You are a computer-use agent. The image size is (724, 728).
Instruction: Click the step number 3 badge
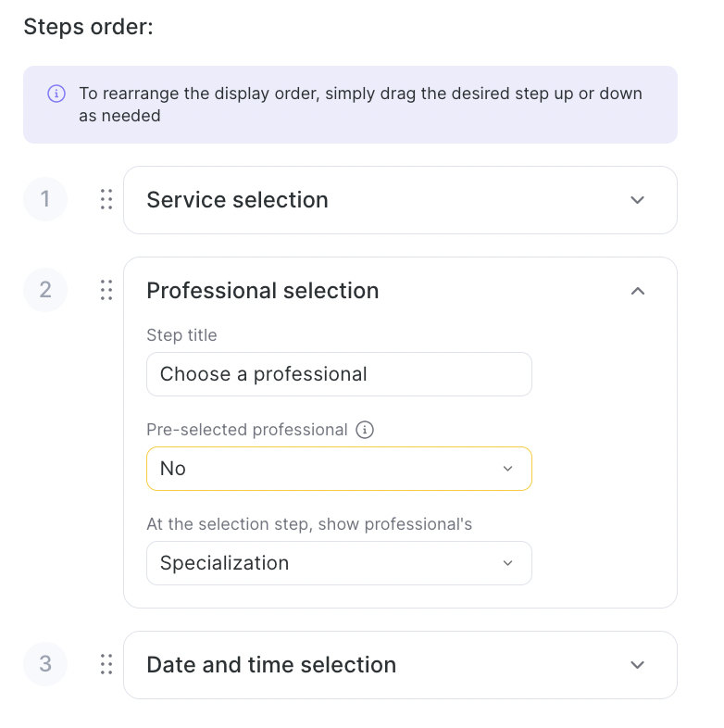click(45, 664)
